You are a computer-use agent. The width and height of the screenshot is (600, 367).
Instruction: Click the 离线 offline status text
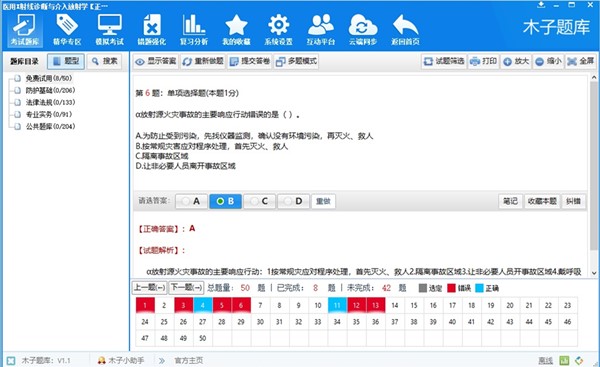tap(545, 360)
